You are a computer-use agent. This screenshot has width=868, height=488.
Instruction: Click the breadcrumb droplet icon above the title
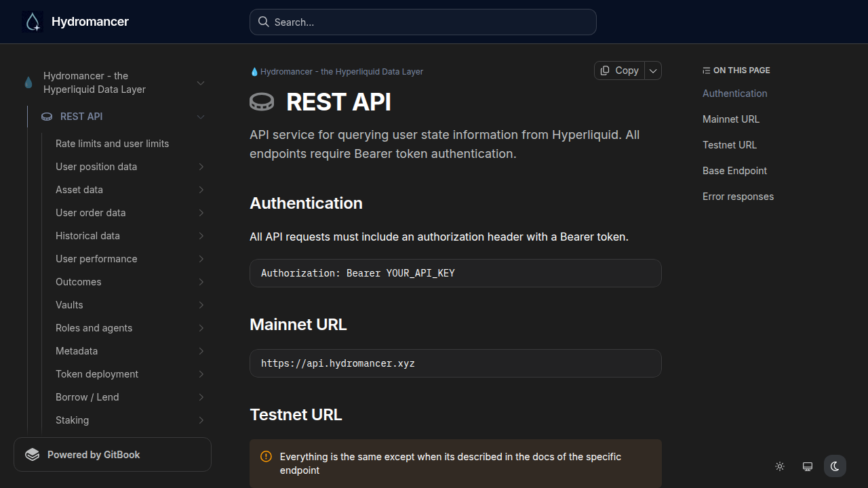pos(254,72)
